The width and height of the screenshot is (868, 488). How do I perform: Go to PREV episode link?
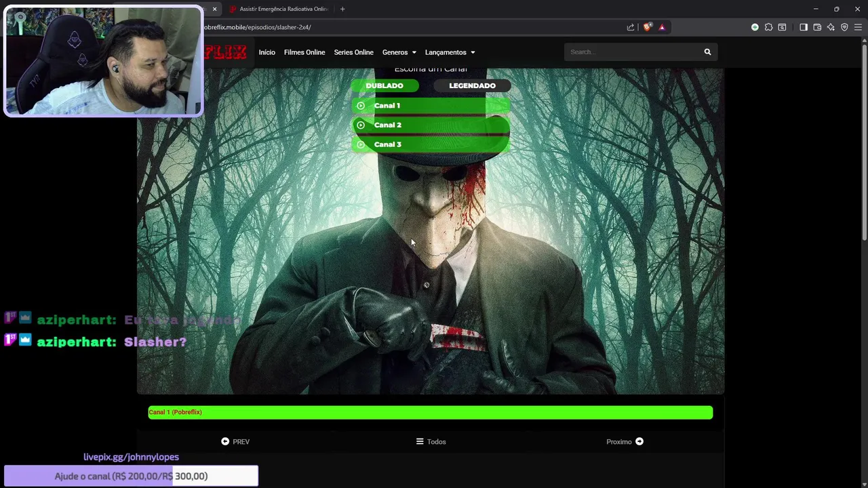[x=235, y=441]
